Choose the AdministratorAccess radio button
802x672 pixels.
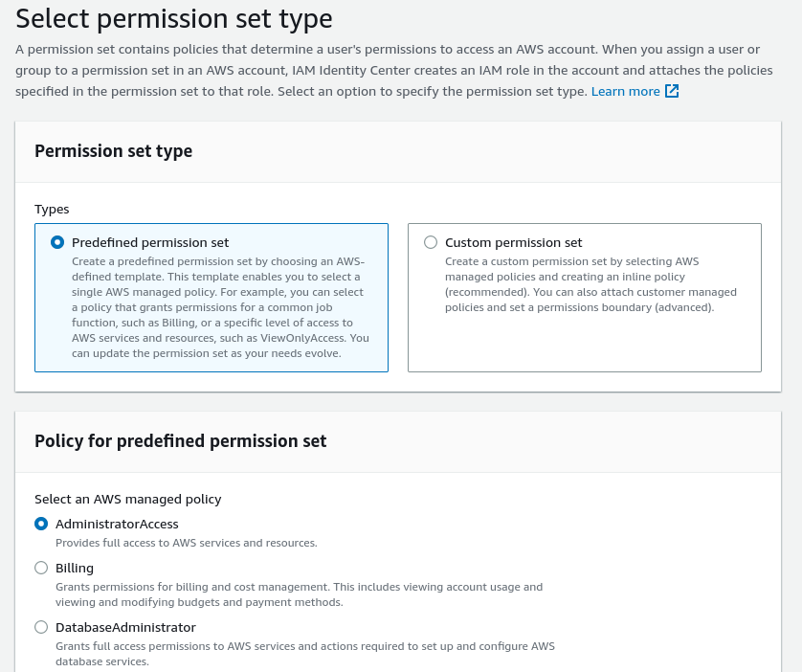pyautogui.click(x=41, y=524)
